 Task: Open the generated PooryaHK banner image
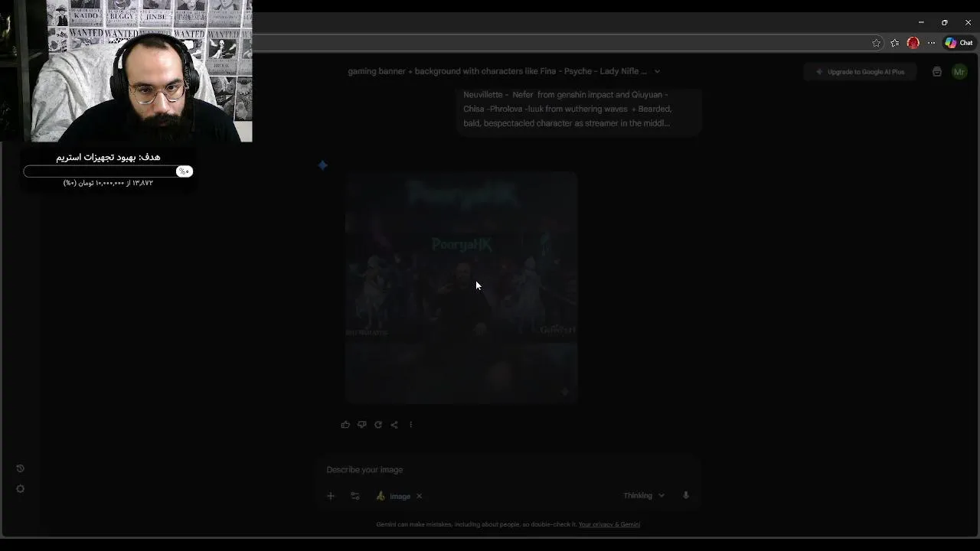461,287
